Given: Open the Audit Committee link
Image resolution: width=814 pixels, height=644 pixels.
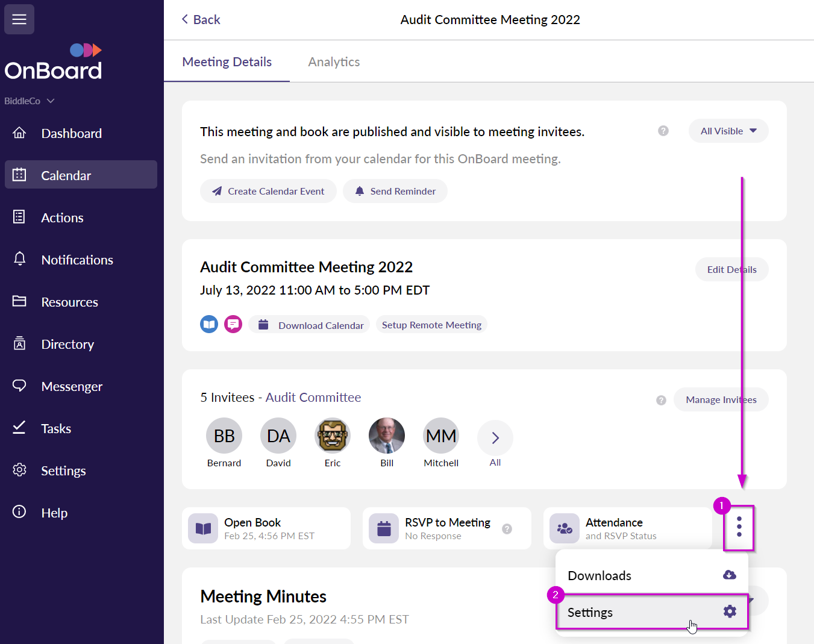Looking at the screenshot, I should (x=313, y=398).
